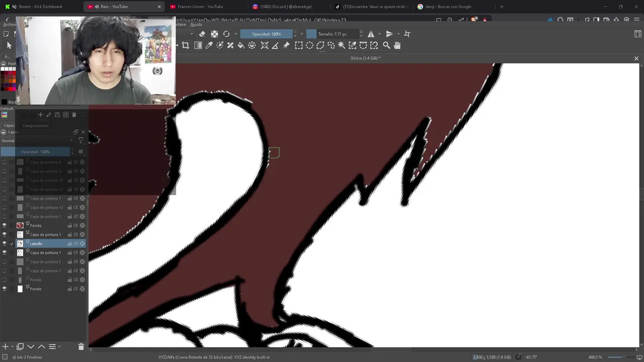Screen dimensions: 644x362
Task: Toggle wrap around mode icon
Action: click(407, 34)
